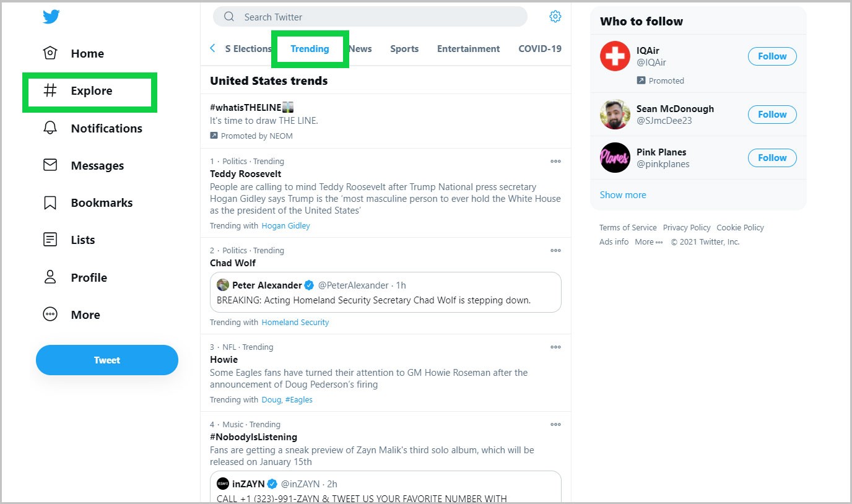This screenshot has width=852, height=504.
Task: Switch to the Entertainment tab
Action: click(468, 49)
